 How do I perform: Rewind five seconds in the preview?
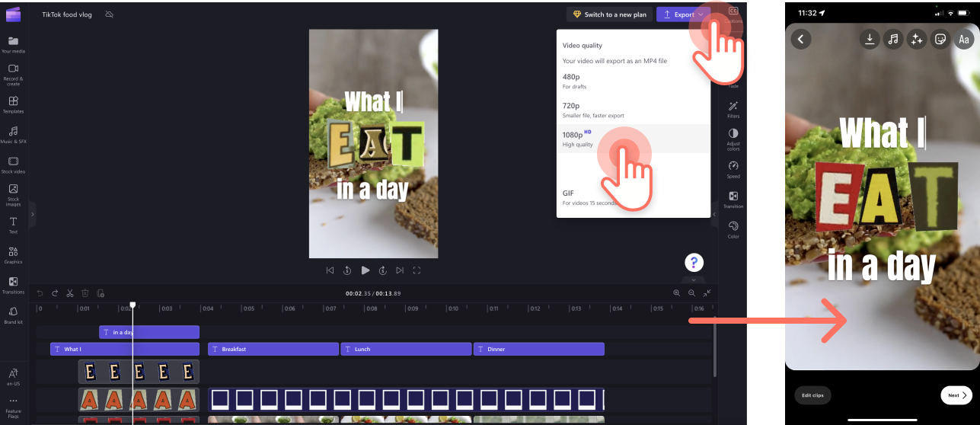(347, 270)
